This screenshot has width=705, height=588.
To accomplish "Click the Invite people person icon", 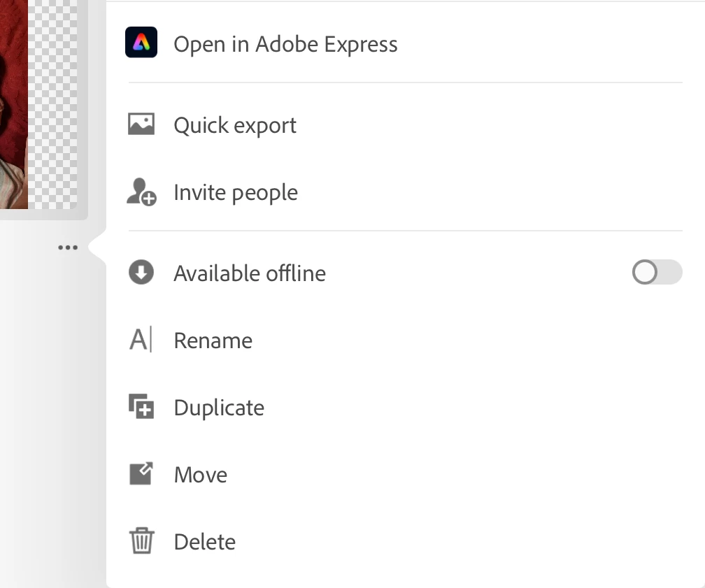I will pyautogui.click(x=141, y=192).
